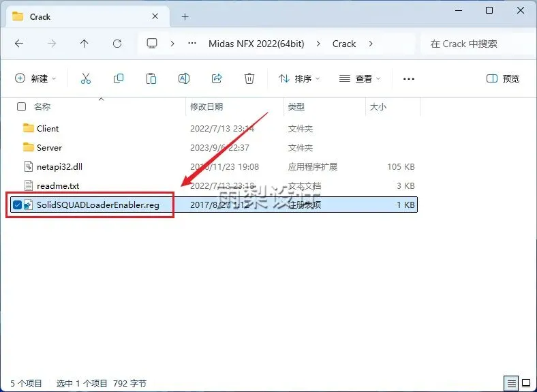Image resolution: width=537 pixels, height=392 pixels.
Task: Show hidden breadcrumb path via ellipsis
Action: click(x=192, y=44)
